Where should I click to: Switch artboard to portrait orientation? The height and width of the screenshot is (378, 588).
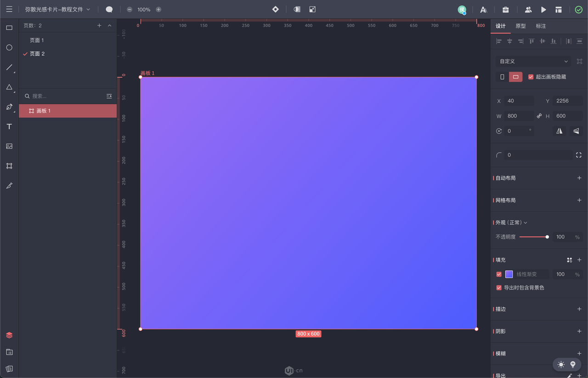501,77
